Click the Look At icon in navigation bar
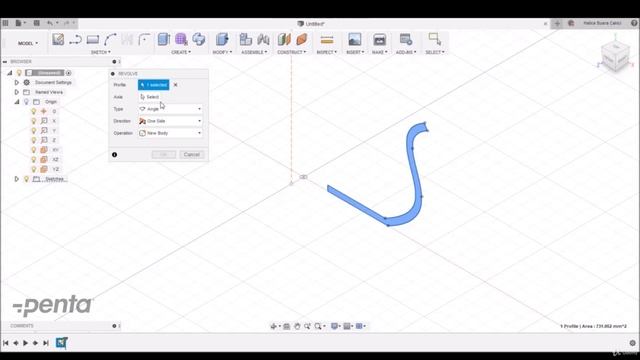The width and height of the screenshot is (640, 360). [x=287, y=326]
